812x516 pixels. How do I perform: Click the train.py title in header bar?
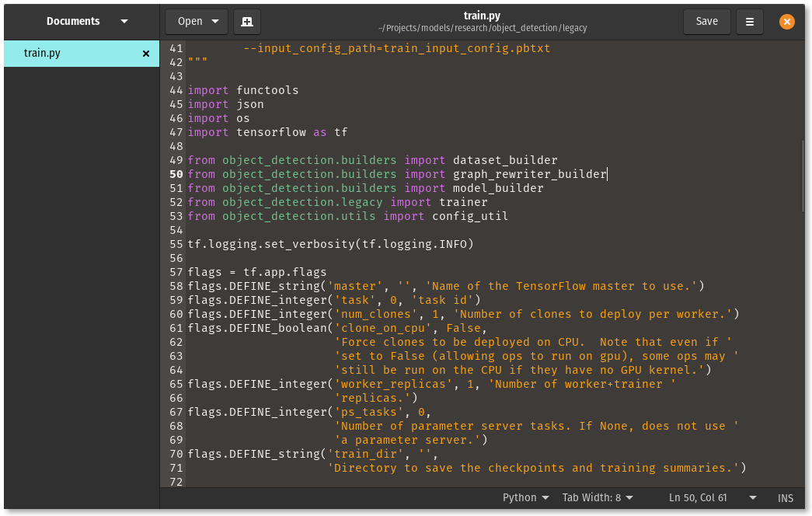482,16
